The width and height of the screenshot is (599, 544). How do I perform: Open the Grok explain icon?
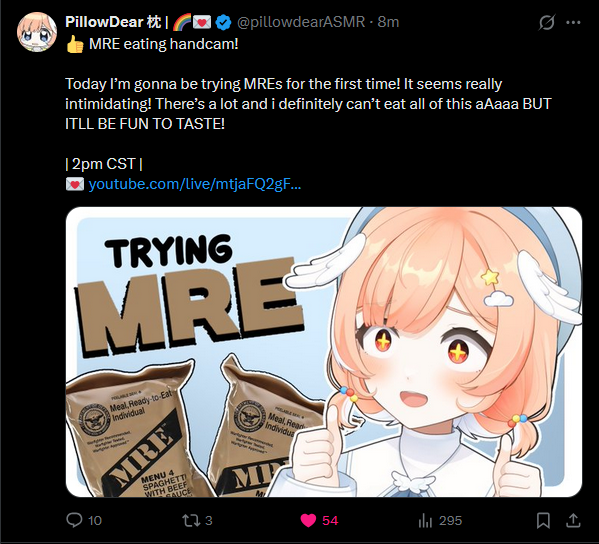pyautogui.click(x=547, y=23)
